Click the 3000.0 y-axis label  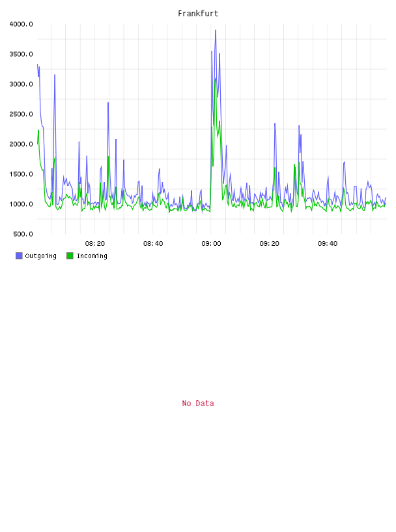(x=21, y=84)
